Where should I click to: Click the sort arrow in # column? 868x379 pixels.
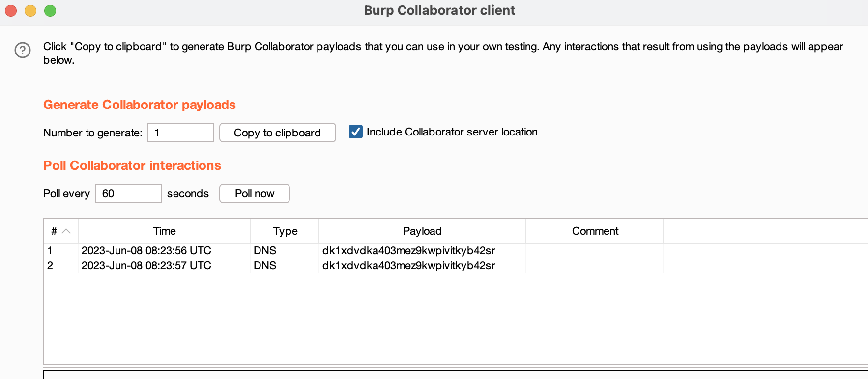66,231
